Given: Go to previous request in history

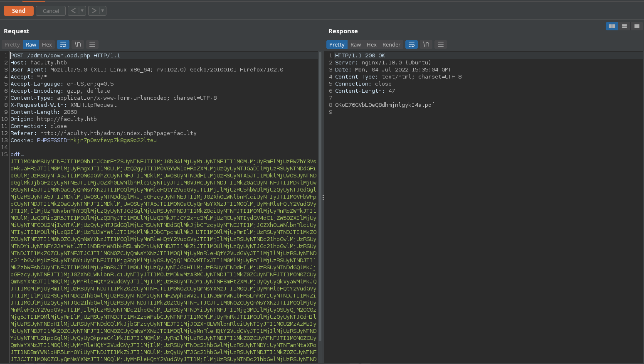Looking at the screenshot, I should (x=73, y=11).
